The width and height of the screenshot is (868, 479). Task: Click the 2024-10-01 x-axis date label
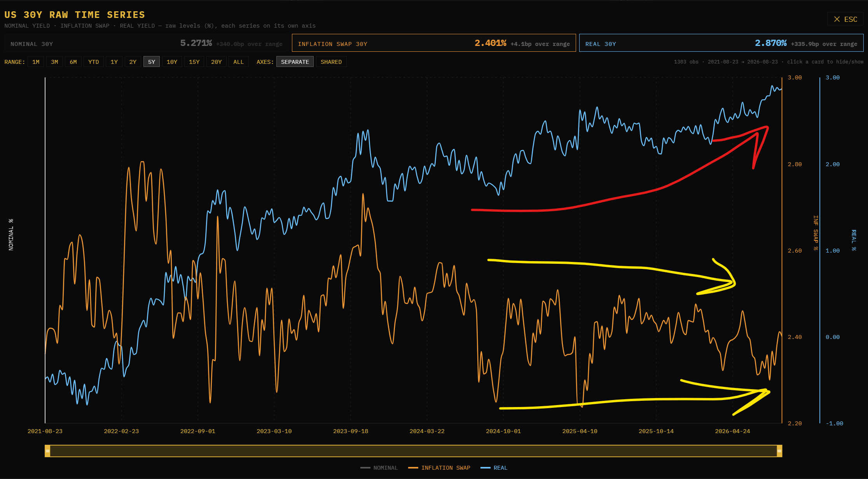coord(503,431)
